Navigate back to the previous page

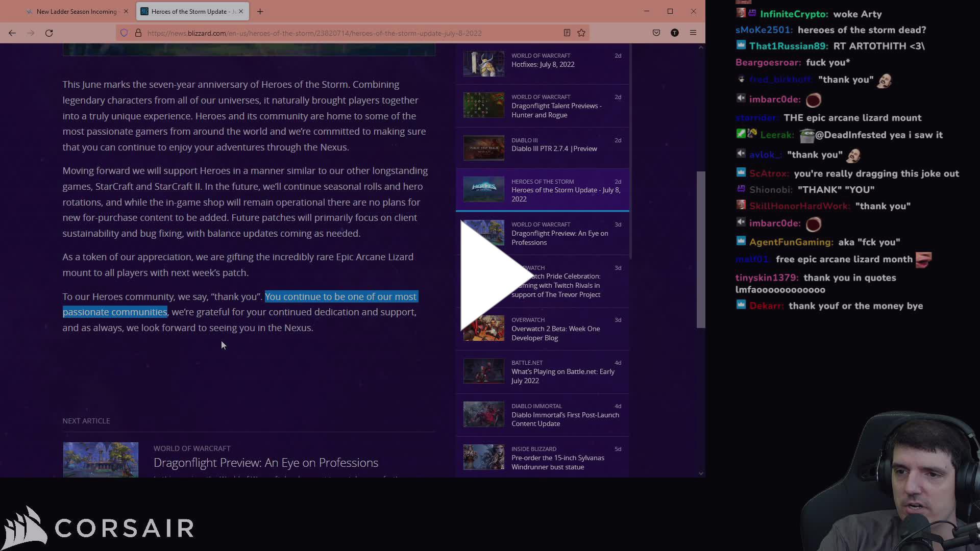coord(12,33)
